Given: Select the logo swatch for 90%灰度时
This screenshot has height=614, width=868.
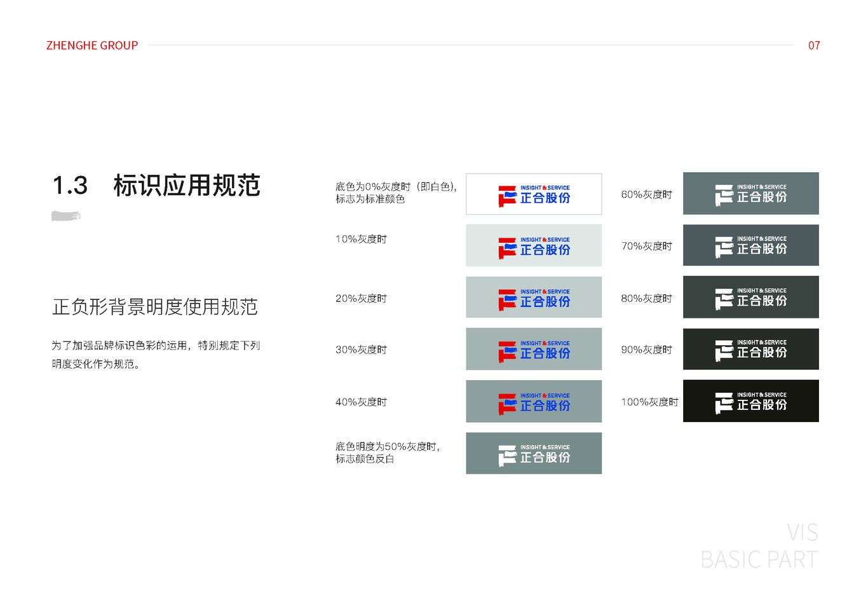Looking at the screenshot, I should point(751,349).
